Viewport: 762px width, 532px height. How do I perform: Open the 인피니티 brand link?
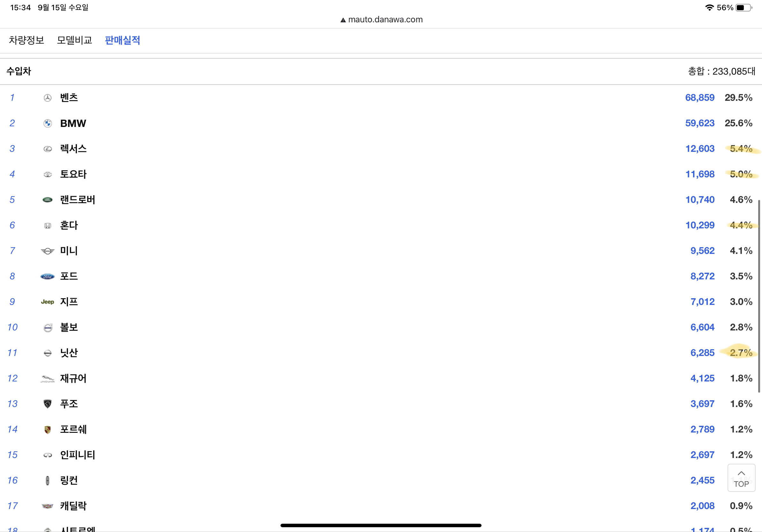tap(78, 455)
